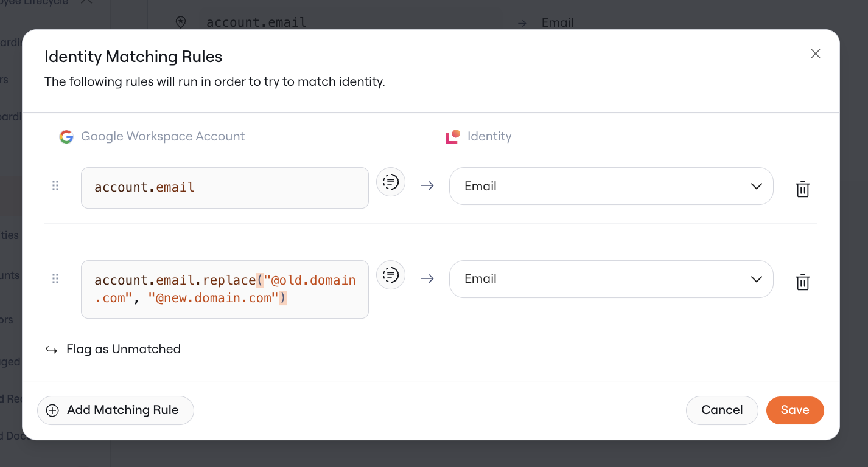Click formatter icon beside account.email field
The image size is (868, 467).
(x=391, y=182)
